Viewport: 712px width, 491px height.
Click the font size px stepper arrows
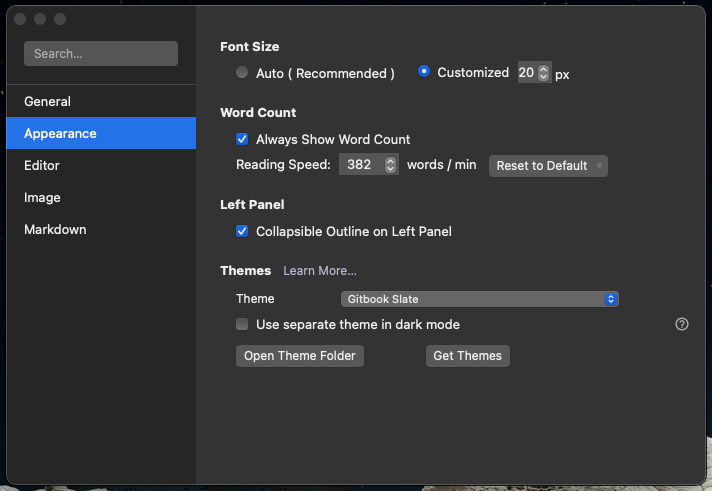click(543, 73)
